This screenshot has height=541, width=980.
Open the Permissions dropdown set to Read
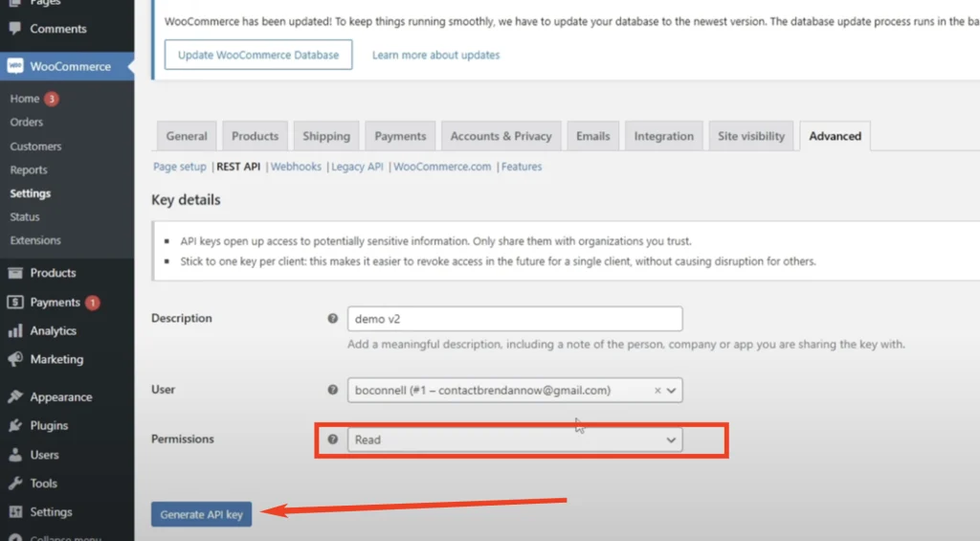point(515,440)
